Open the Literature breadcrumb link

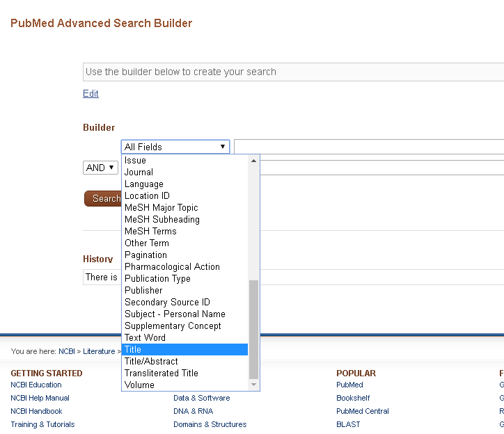tap(99, 351)
